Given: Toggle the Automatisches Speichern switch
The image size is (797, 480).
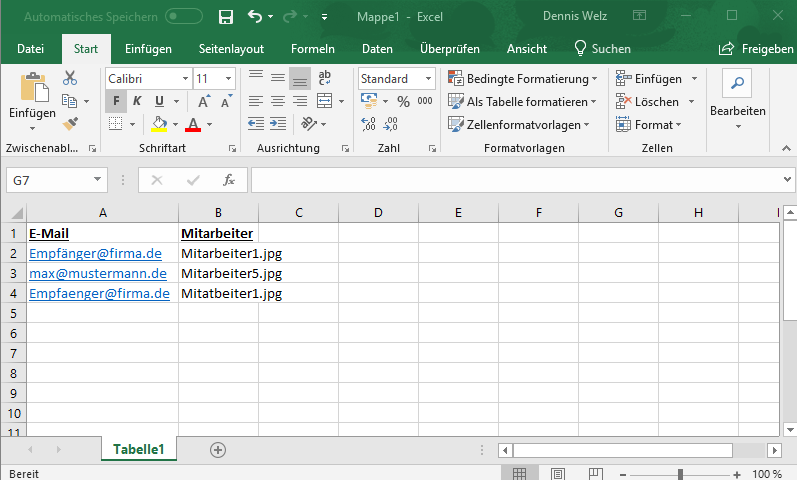Looking at the screenshot, I should pyautogui.click(x=183, y=17).
